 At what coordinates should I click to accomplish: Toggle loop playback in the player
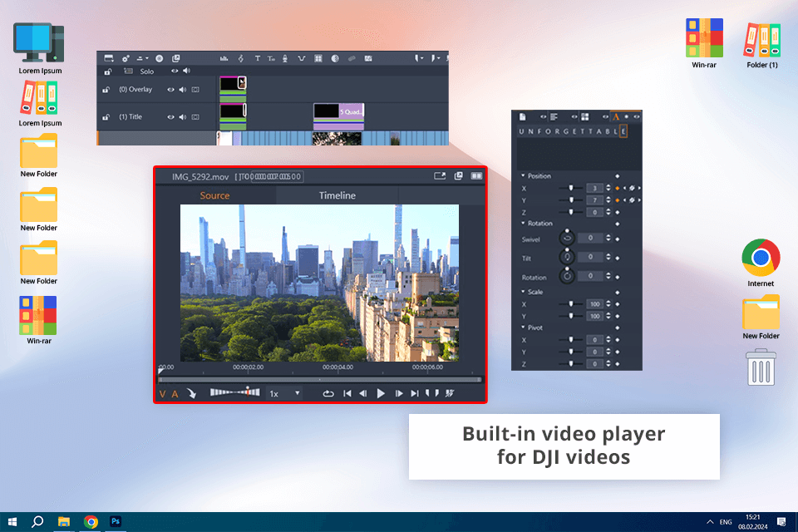tap(328, 393)
